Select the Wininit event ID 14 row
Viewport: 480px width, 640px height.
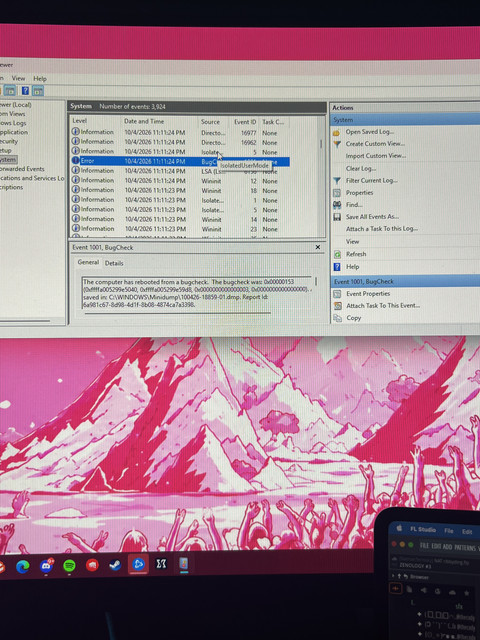click(180, 219)
